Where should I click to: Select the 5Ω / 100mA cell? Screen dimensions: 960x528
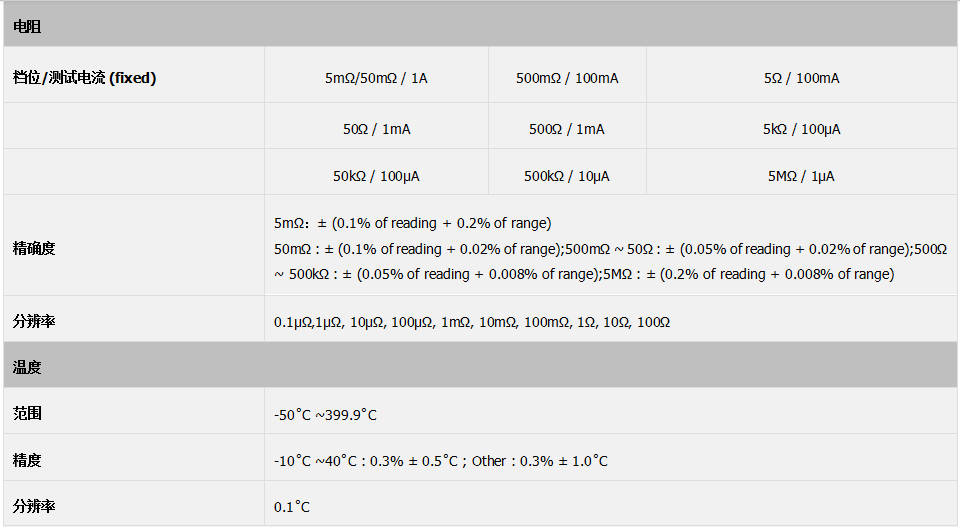pyautogui.click(x=801, y=78)
